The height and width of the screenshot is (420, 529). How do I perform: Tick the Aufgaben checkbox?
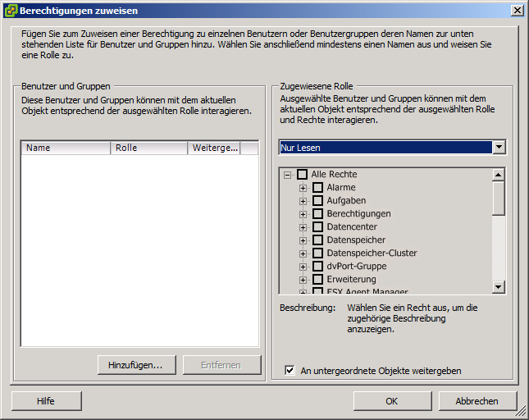(x=317, y=201)
